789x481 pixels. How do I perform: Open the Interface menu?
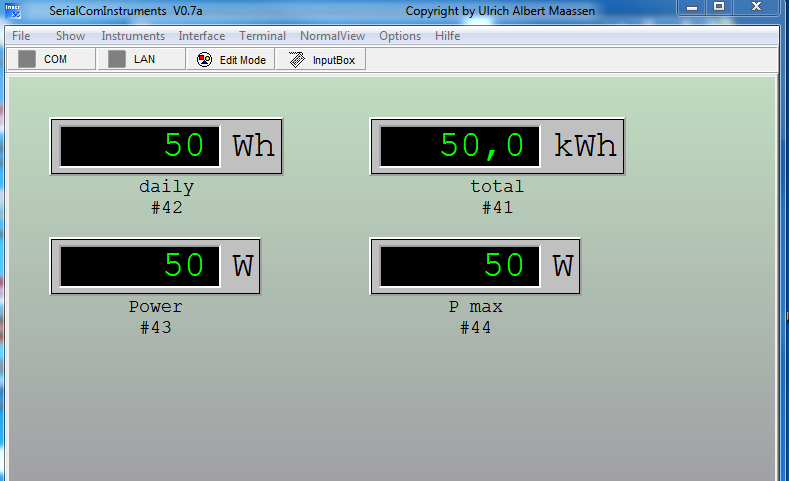click(x=202, y=36)
